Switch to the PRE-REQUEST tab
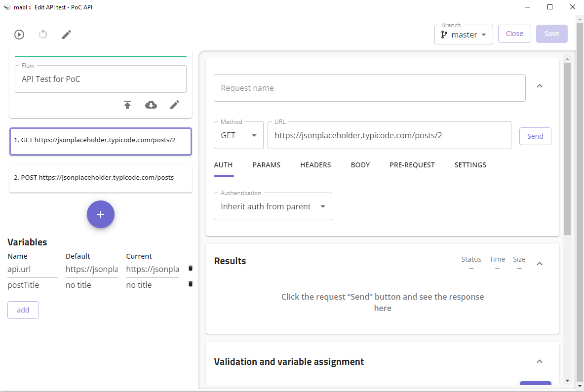Image resolution: width=584 pixels, height=392 pixels. 412,165
